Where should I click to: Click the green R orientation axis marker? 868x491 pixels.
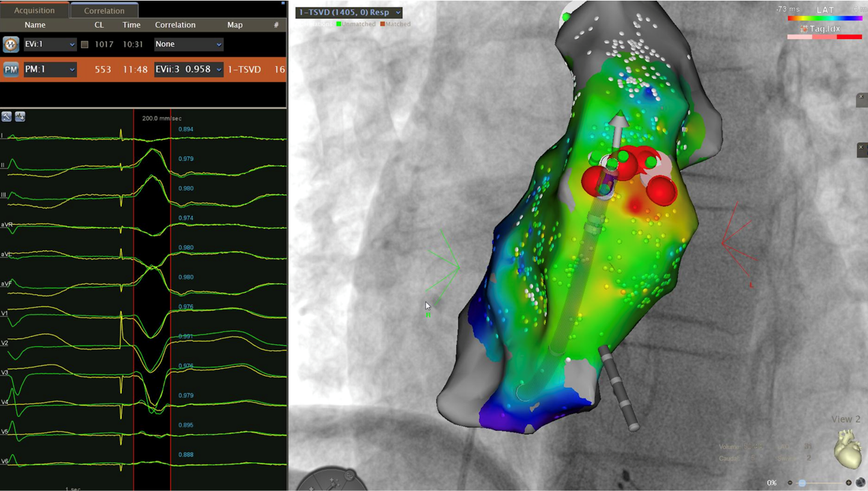428,315
